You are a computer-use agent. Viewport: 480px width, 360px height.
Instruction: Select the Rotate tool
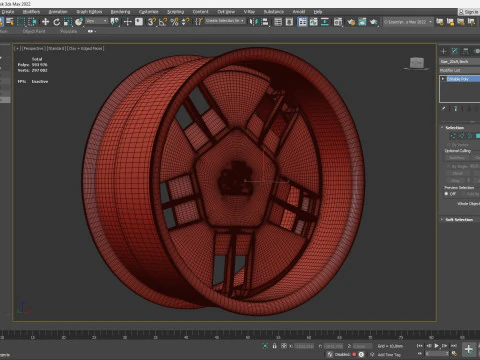pyautogui.click(x=57, y=22)
